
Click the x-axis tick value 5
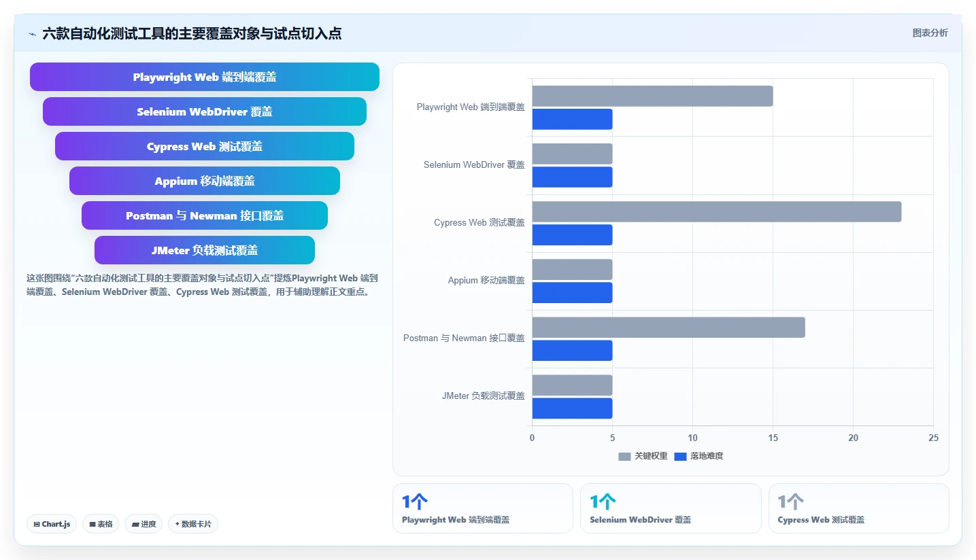(612, 438)
